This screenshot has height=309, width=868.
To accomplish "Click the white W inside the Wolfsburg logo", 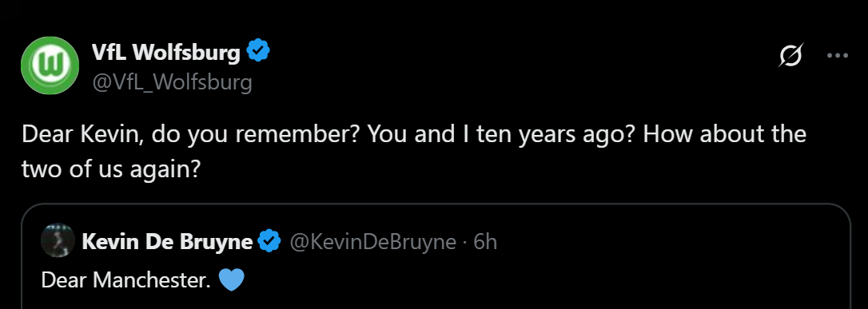I will point(50,65).
